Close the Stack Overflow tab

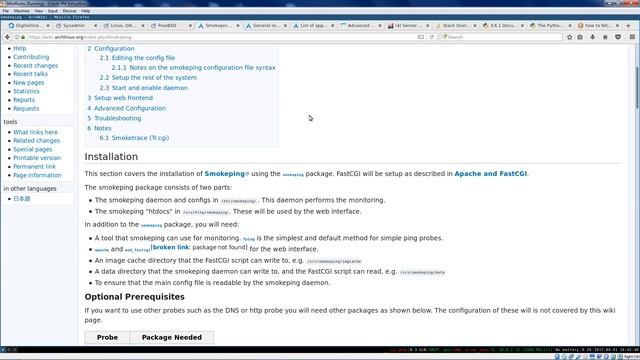[475, 25]
